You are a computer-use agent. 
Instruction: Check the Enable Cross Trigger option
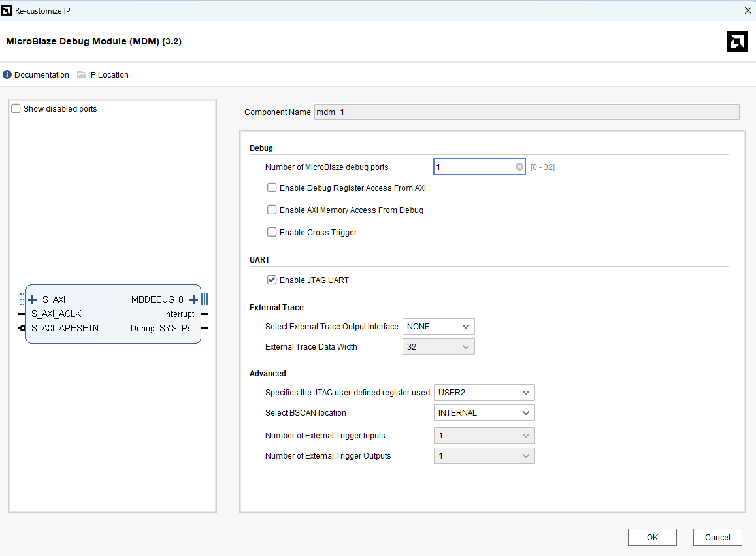pyautogui.click(x=272, y=233)
